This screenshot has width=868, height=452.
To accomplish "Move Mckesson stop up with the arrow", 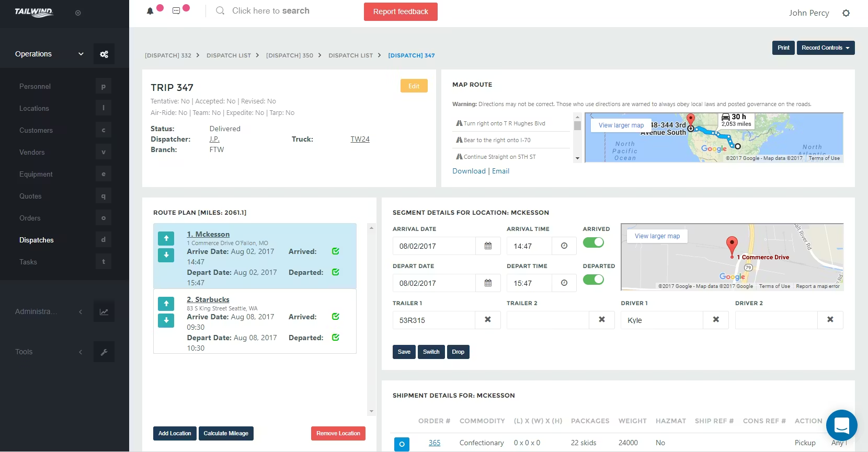I will coord(166,238).
